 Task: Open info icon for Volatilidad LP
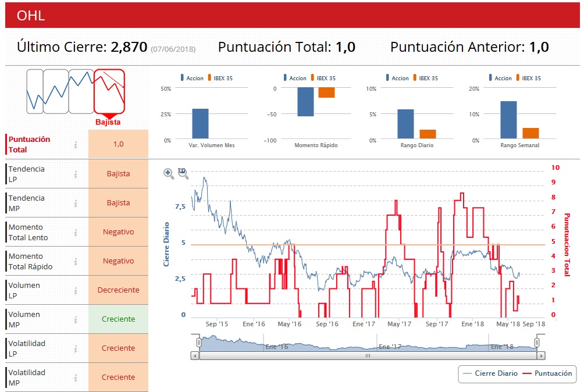pyautogui.click(x=76, y=348)
